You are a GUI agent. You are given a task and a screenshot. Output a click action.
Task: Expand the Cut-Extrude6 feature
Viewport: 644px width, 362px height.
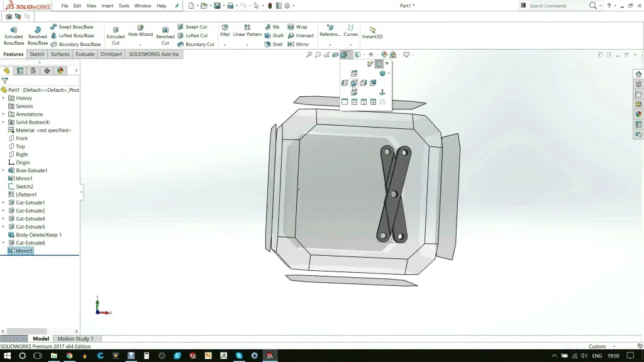pos(4,243)
